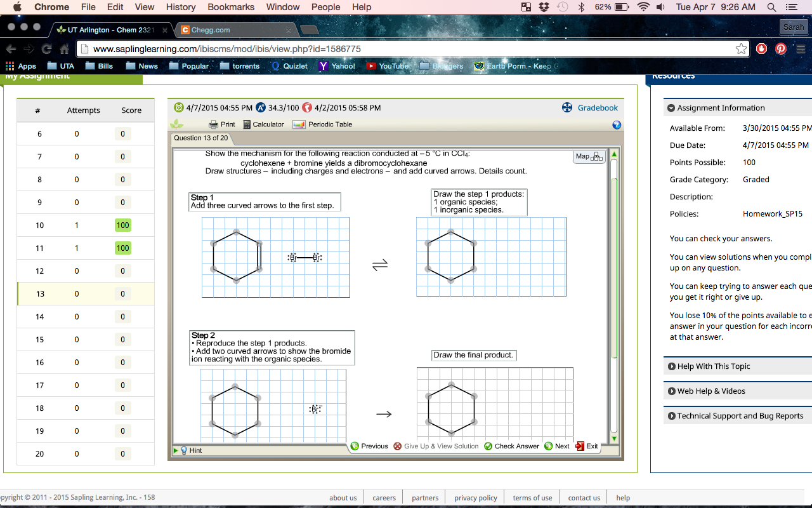812x508 pixels.
Task: Click the Pinterest extension icon
Action: 781,49
